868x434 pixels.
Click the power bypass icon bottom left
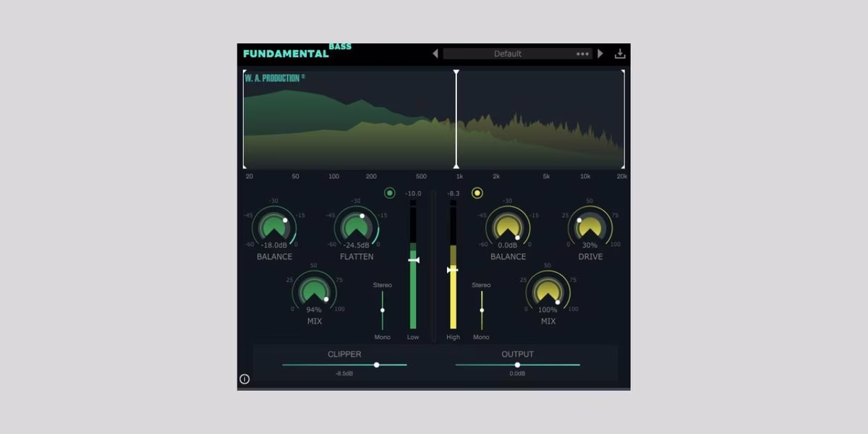click(x=244, y=378)
